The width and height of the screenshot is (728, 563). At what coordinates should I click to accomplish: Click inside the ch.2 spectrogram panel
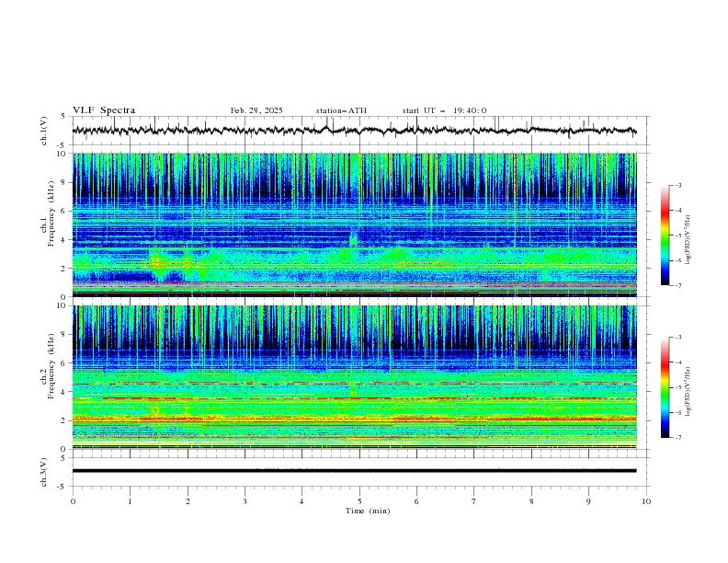click(354, 377)
